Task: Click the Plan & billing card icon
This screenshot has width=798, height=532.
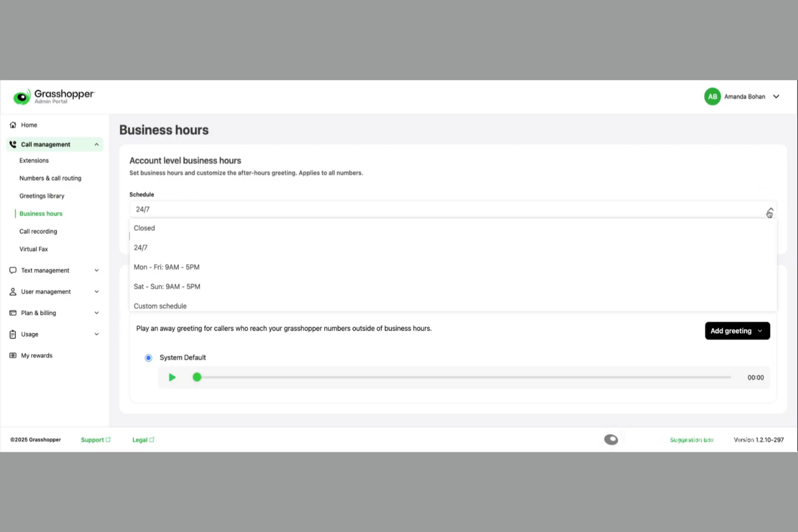Action: click(12, 313)
